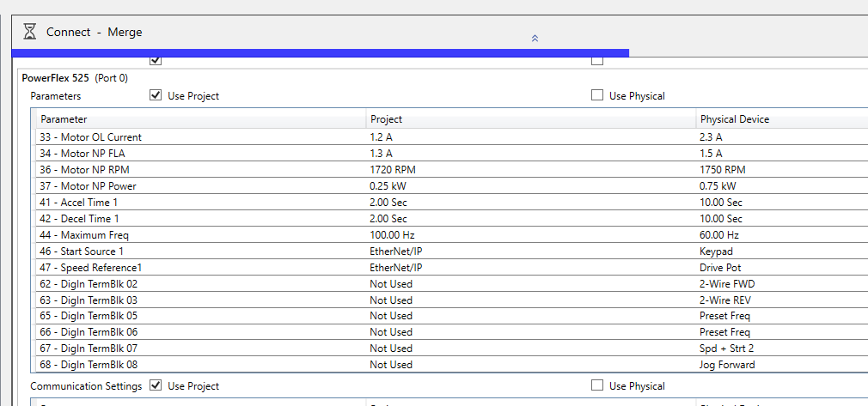Select row 46 - Start Source 1
The height and width of the screenshot is (406, 868).
pos(452,251)
